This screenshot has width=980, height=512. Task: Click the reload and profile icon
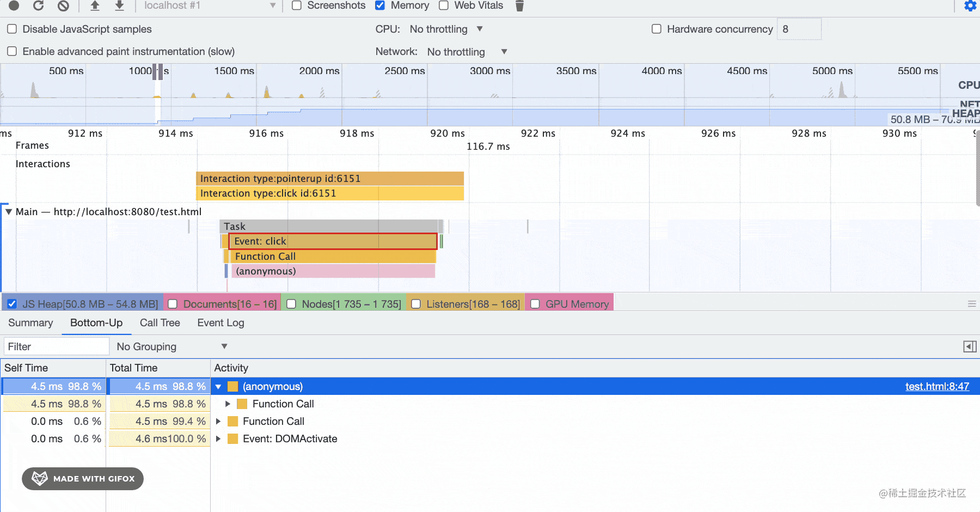[38, 5]
